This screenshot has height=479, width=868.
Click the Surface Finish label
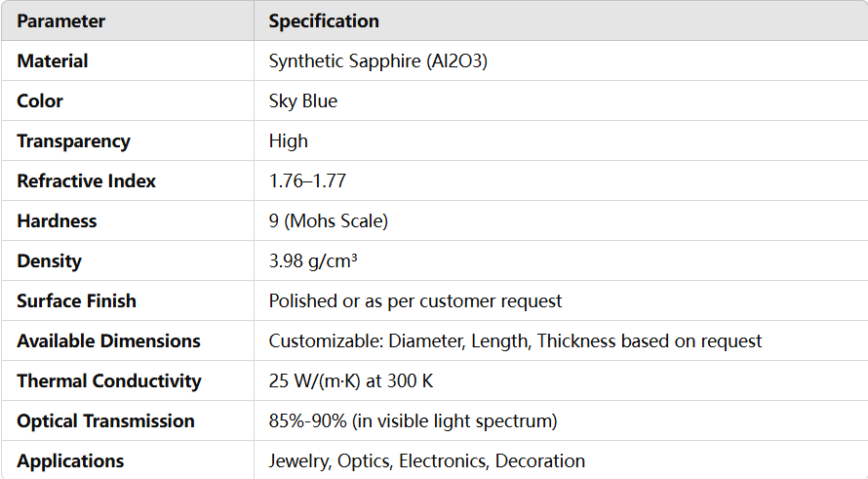[x=76, y=300]
